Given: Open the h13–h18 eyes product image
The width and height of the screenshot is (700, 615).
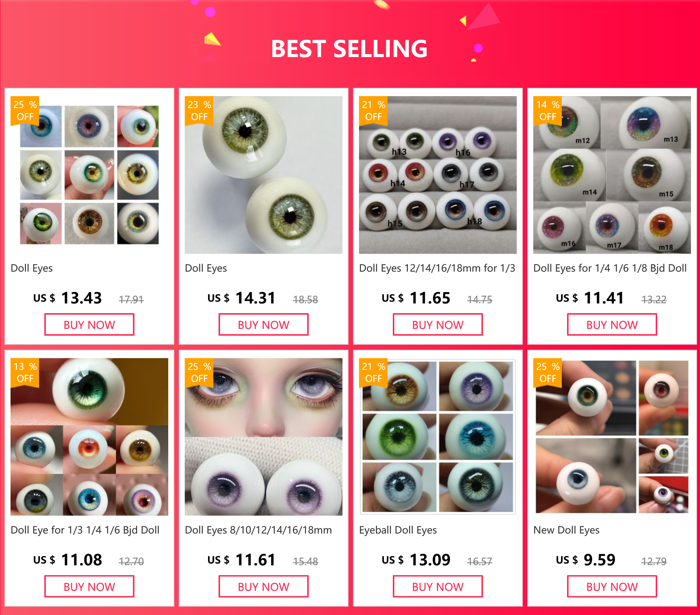Looking at the screenshot, I should (x=438, y=175).
